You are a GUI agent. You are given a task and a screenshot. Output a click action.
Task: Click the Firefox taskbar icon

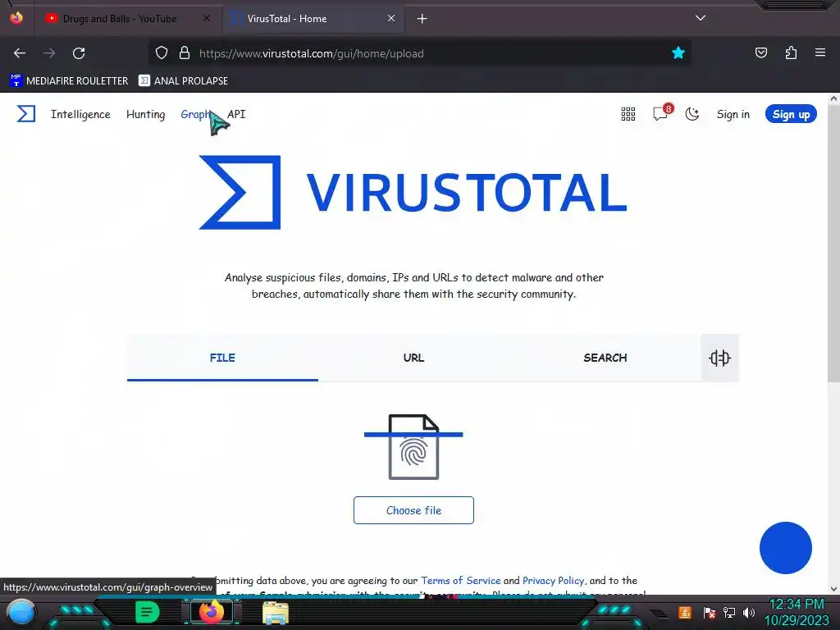pos(211,612)
